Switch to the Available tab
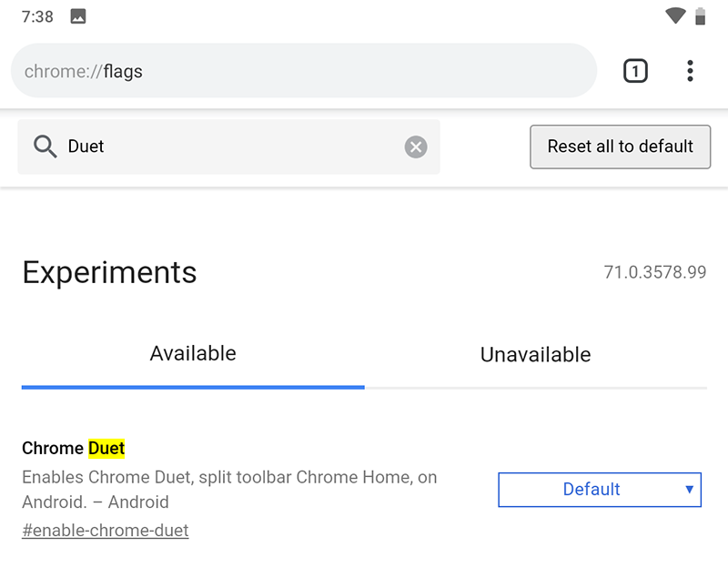The width and height of the screenshot is (728, 568). [x=193, y=354]
